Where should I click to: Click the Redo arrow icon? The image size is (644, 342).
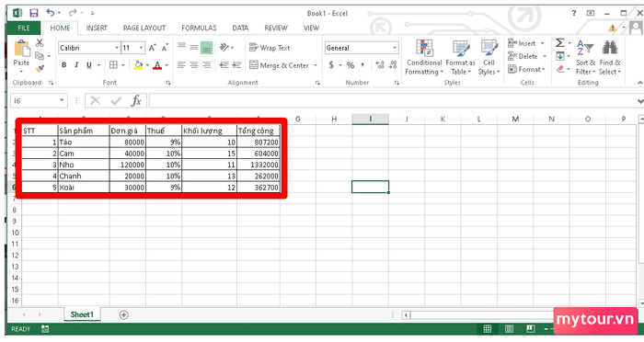[73, 13]
